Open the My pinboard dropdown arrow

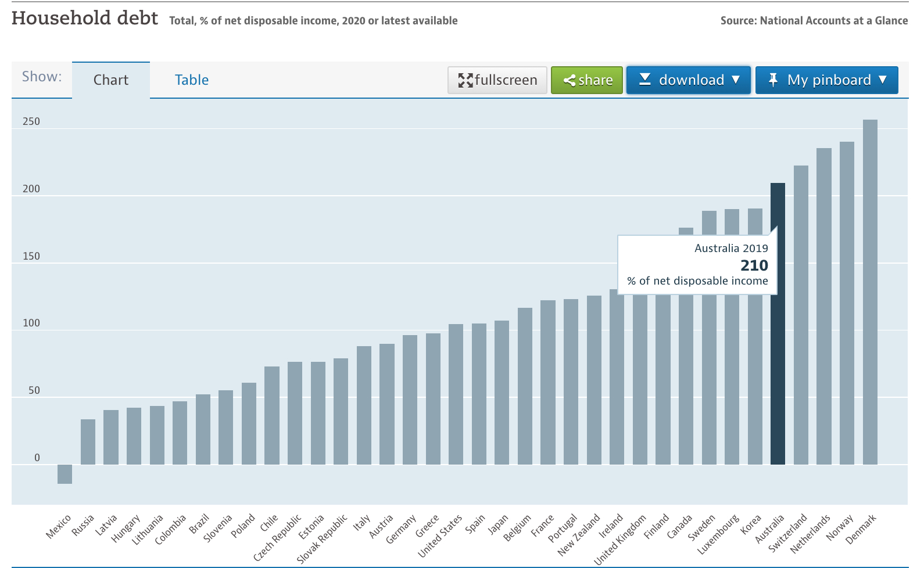(883, 80)
